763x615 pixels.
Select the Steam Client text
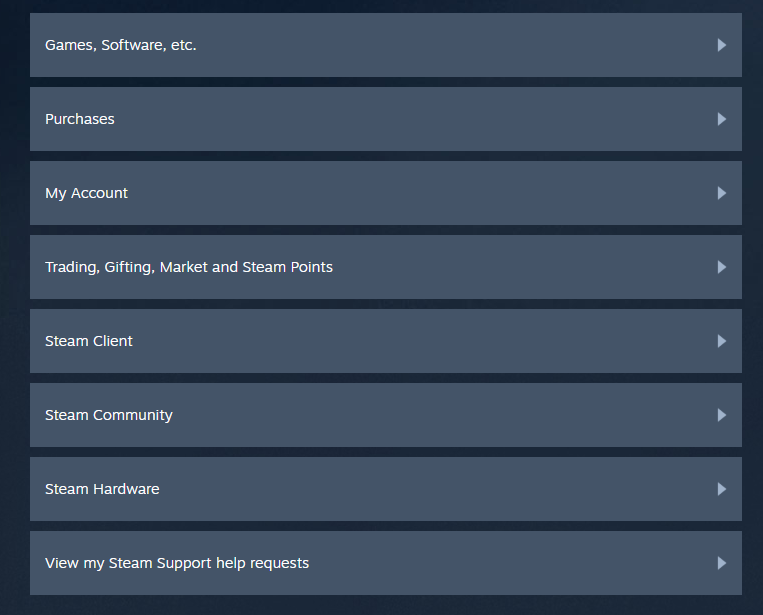coord(89,341)
